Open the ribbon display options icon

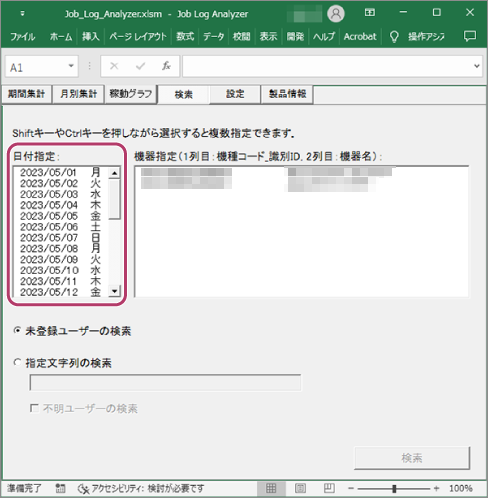point(370,13)
